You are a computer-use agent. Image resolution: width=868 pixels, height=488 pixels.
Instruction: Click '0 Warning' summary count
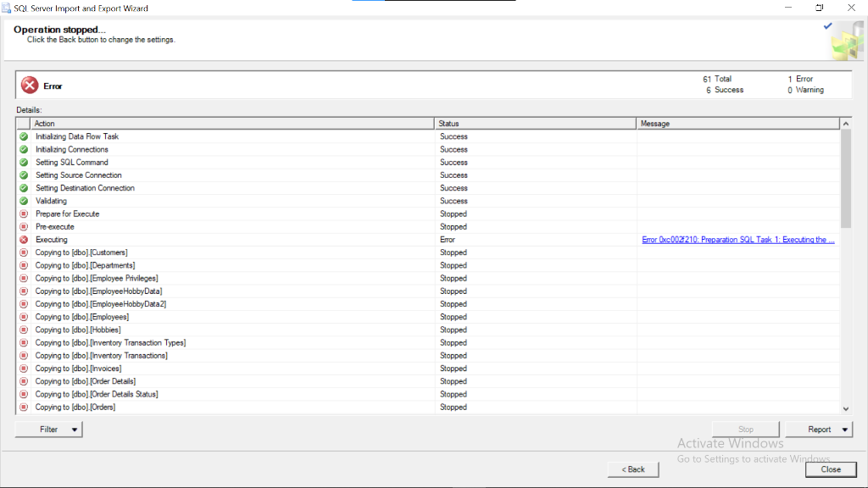click(x=805, y=90)
